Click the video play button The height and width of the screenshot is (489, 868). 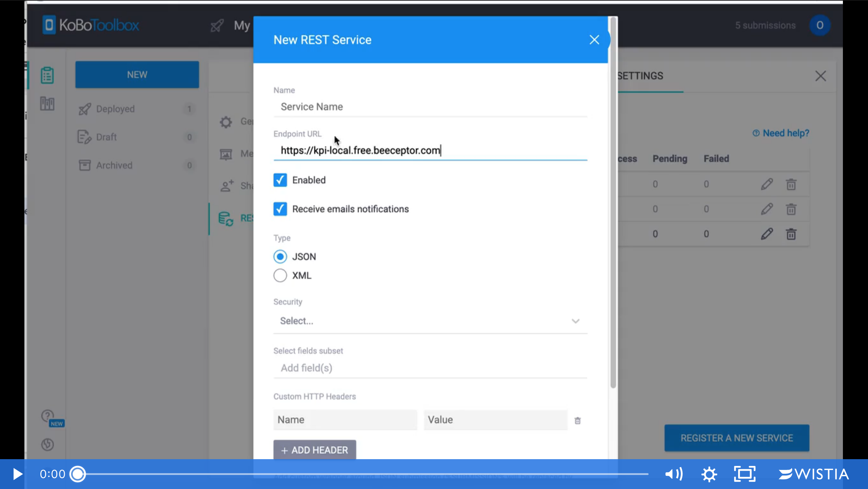(18, 474)
